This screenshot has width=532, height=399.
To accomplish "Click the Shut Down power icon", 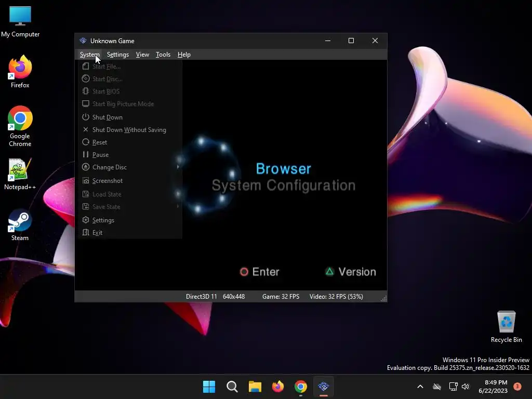I will click(x=86, y=117).
